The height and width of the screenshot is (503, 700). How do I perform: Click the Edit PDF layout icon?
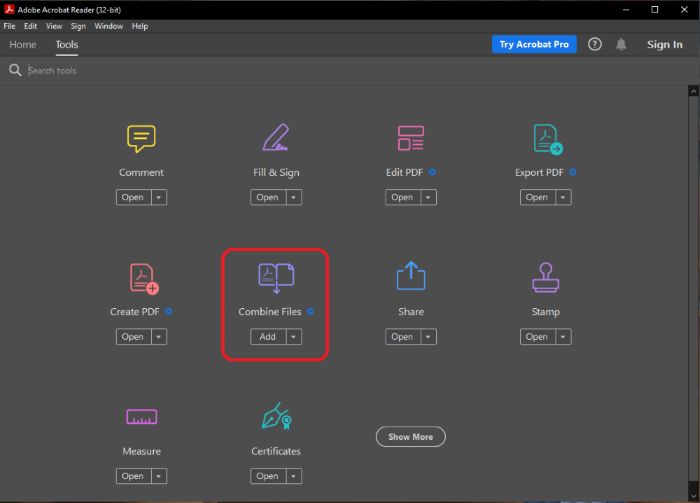(x=411, y=138)
